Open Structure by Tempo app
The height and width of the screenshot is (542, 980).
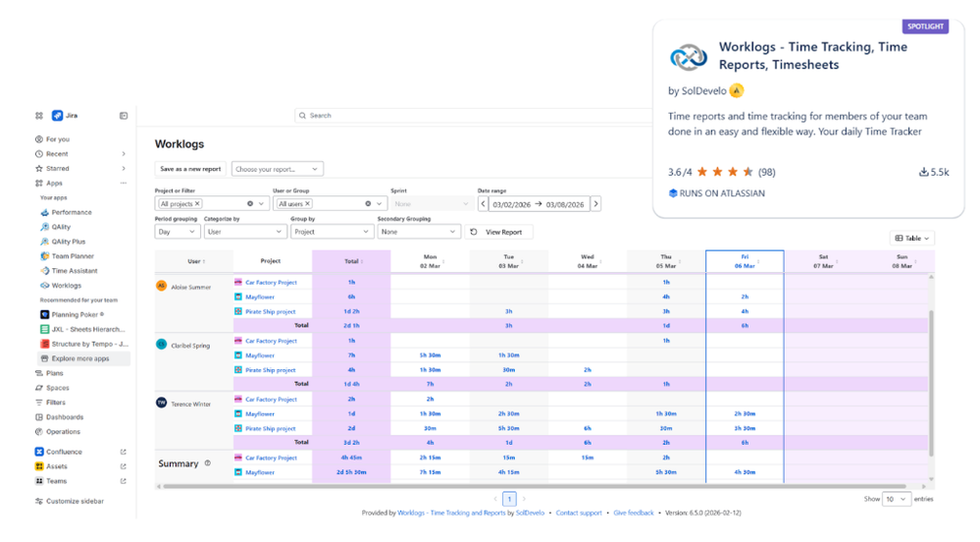(84, 344)
